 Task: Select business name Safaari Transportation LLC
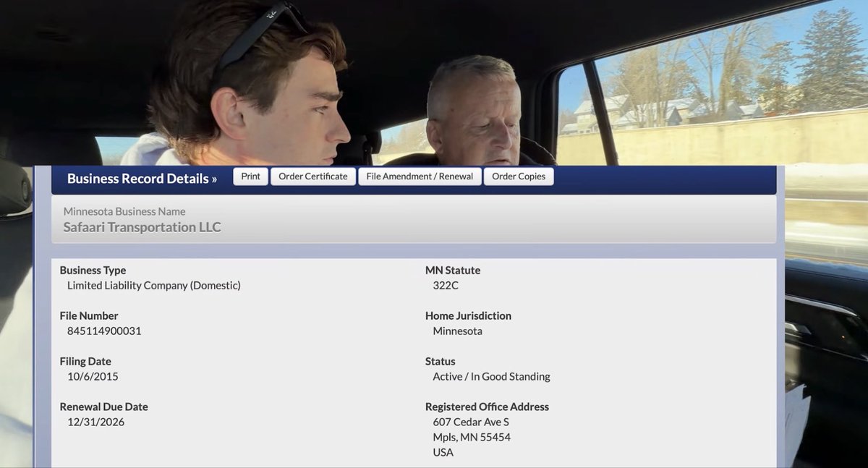[x=142, y=227]
